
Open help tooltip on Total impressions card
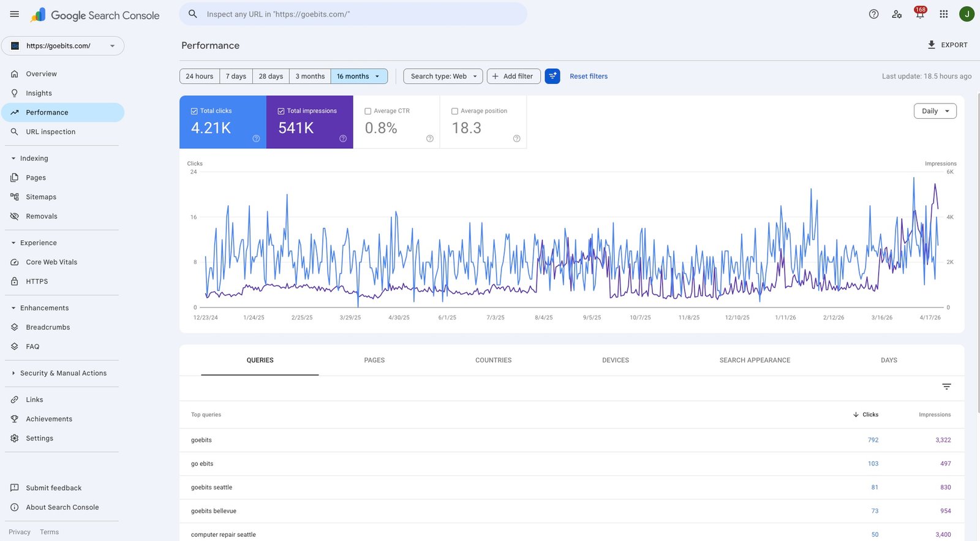343,138
